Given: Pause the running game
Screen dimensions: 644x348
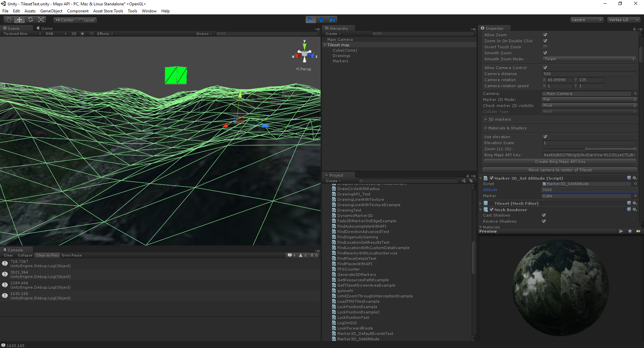Looking at the screenshot, I should click(321, 20).
